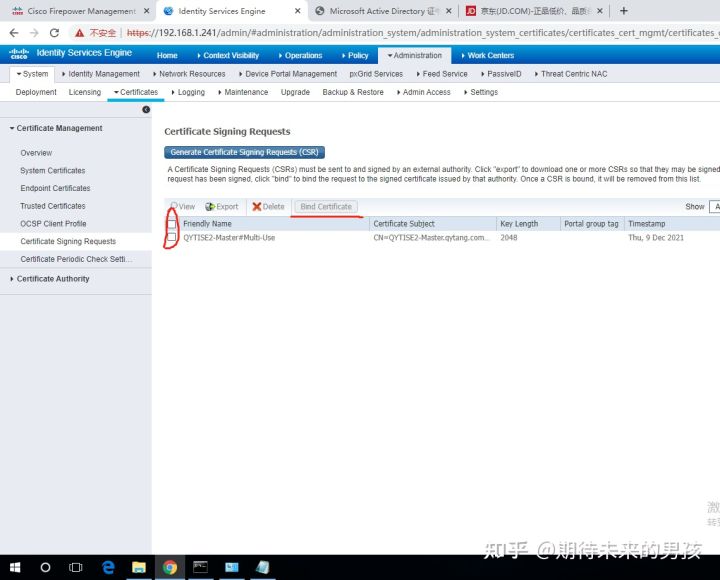Image resolution: width=720 pixels, height=580 pixels.
Task: Expand Device Portal Management submenu
Action: (288, 74)
